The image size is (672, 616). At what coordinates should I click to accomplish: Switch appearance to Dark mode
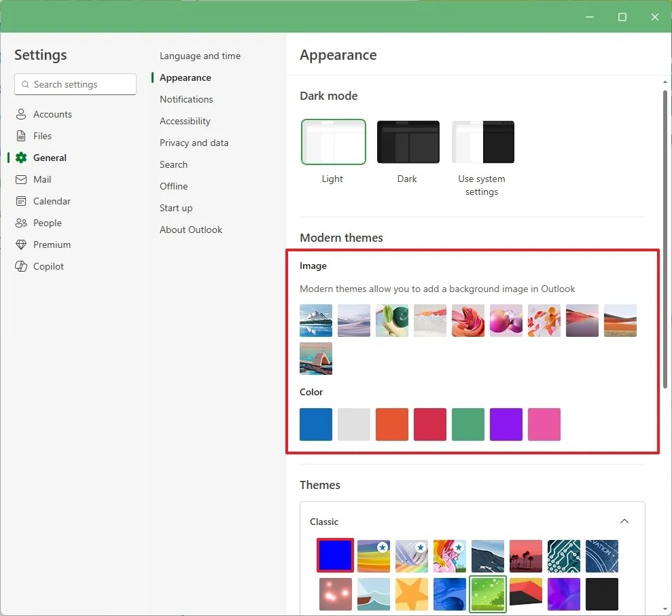(x=407, y=141)
